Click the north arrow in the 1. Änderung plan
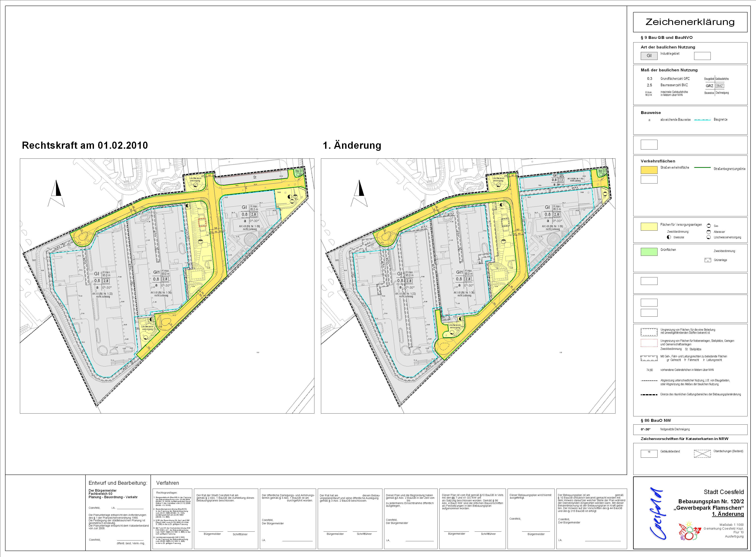This screenshot has width=756, height=557. point(360,193)
